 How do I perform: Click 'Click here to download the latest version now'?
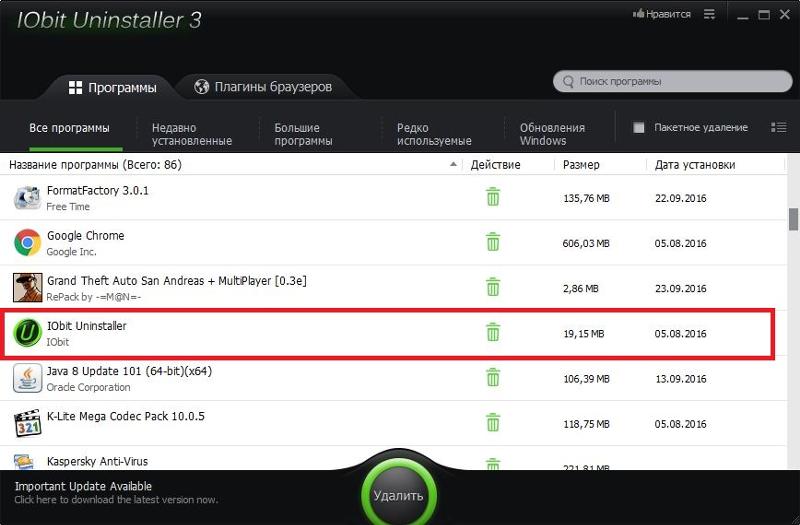(116, 500)
